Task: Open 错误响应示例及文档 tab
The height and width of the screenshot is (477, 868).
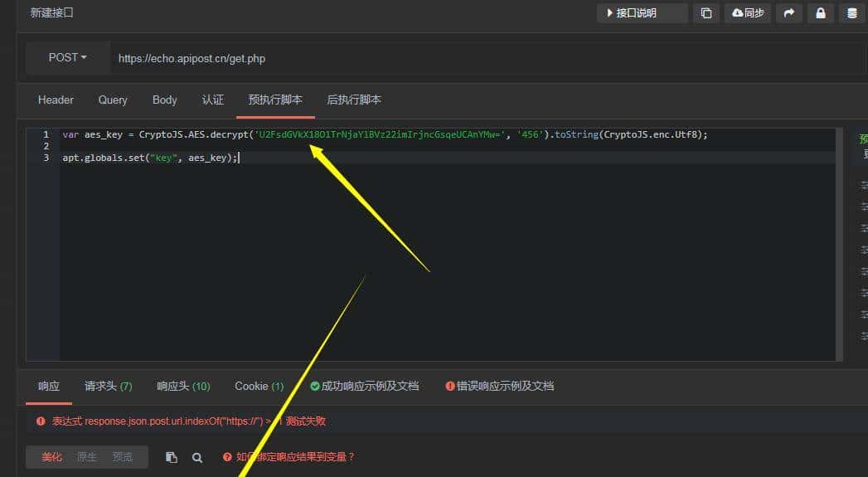Action: (499, 386)
